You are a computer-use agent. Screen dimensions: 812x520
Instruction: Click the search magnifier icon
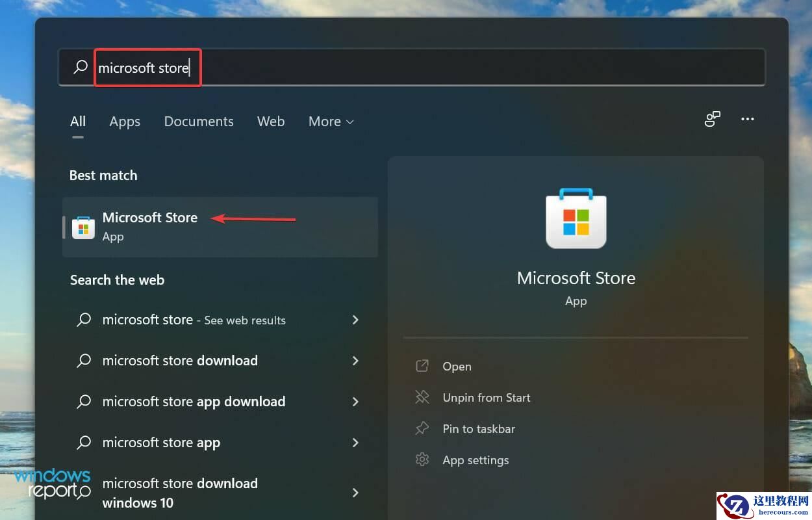(x=81, y=67)
